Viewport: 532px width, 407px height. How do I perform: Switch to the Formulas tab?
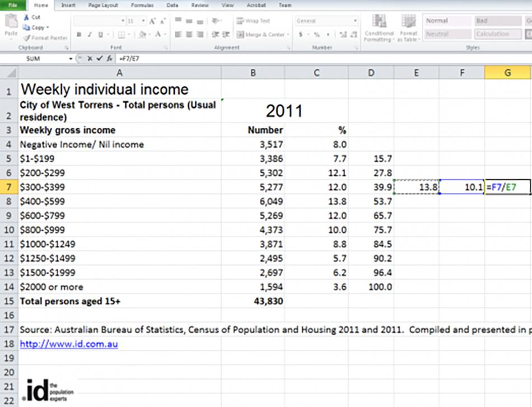[x=142, y=5]
